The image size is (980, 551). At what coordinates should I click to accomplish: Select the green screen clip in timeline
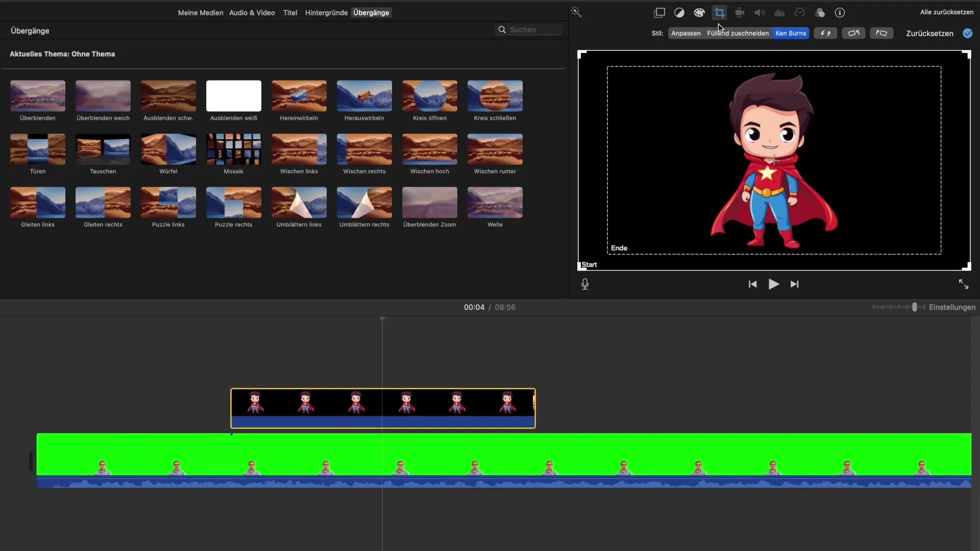pyautogui.click(x=504, y=460)
